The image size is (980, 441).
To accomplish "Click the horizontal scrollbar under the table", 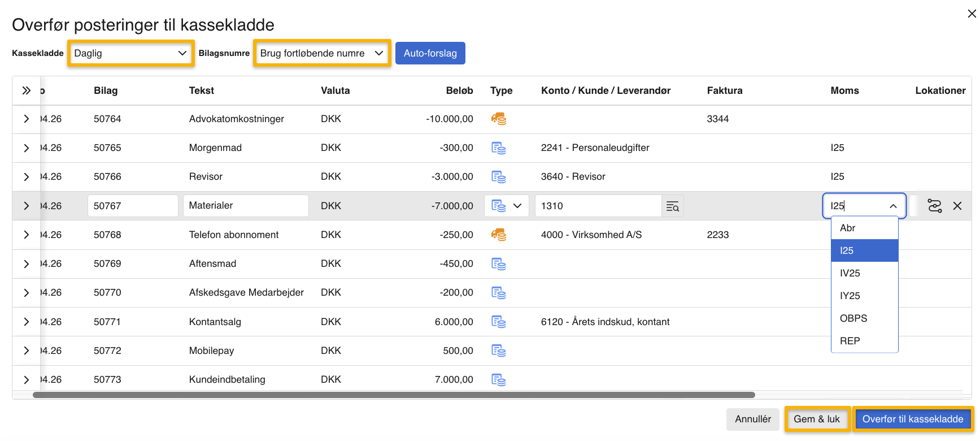I will [x=393, y=395].
